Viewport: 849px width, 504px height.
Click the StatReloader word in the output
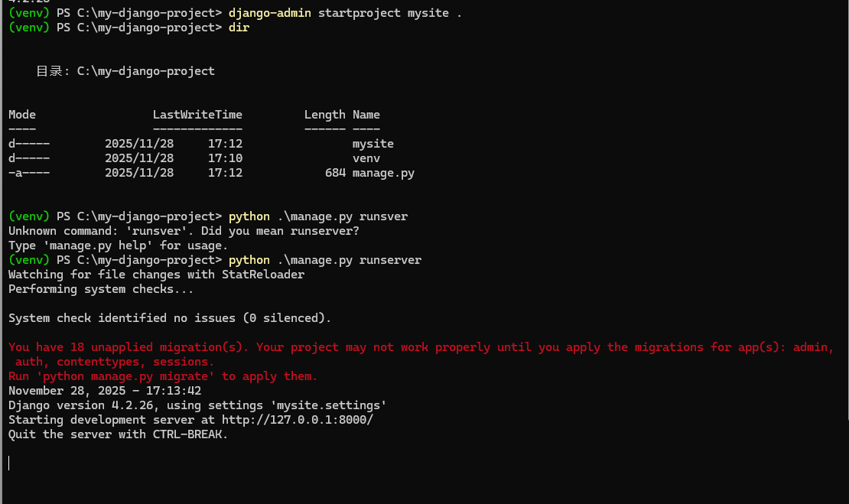pos(263,275)
